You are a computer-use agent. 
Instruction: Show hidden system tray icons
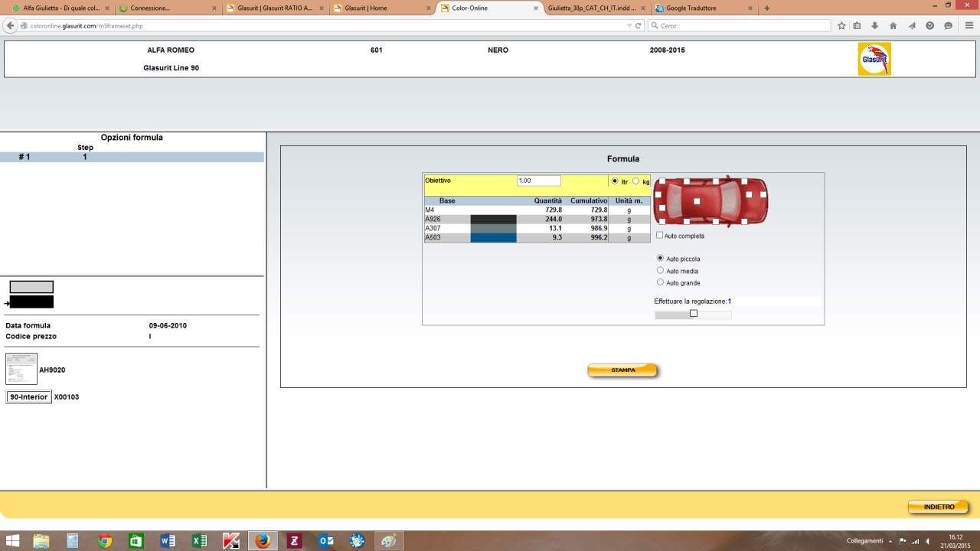(x=890, y=541)
